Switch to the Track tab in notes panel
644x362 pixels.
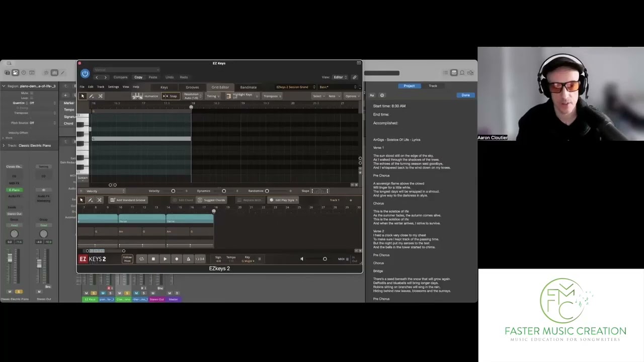click(433, 86)
